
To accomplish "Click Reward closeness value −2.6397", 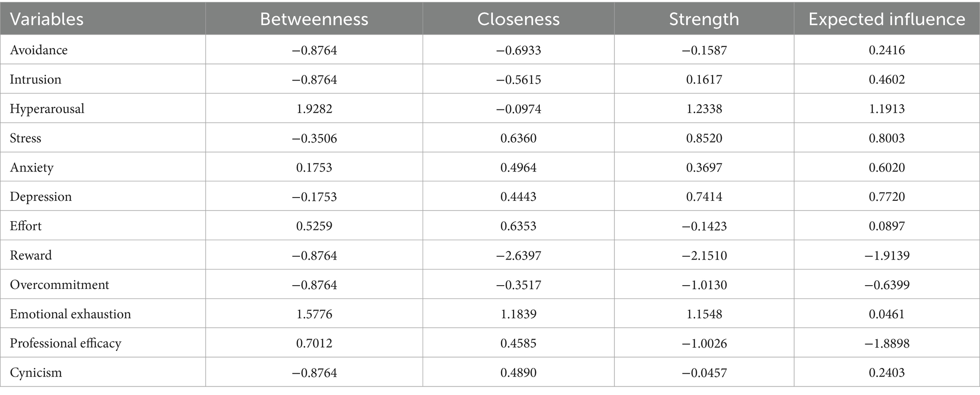I will coord(518,256).
